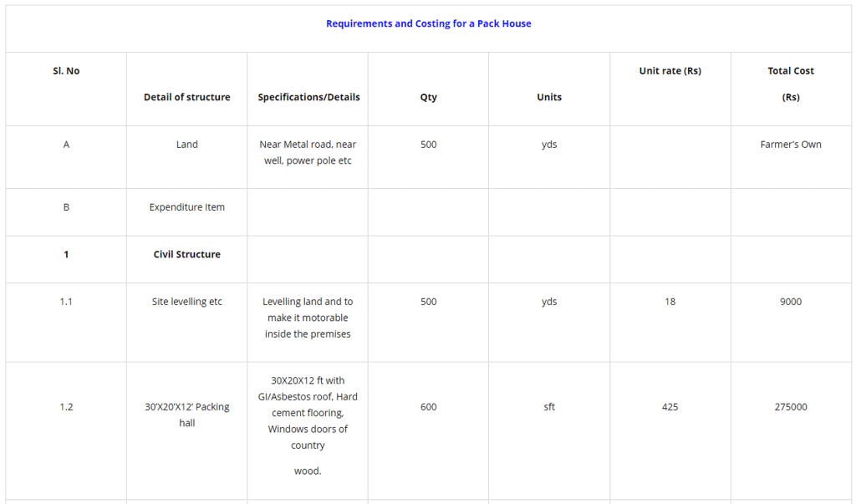
Task: Click the 'Qty' column header
Action: (428, 97)
